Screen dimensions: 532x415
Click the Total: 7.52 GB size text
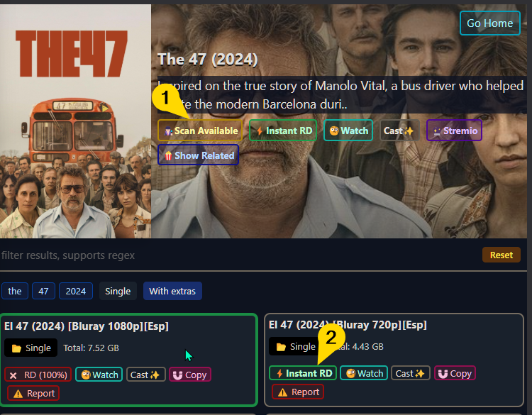tap(91, 348)
